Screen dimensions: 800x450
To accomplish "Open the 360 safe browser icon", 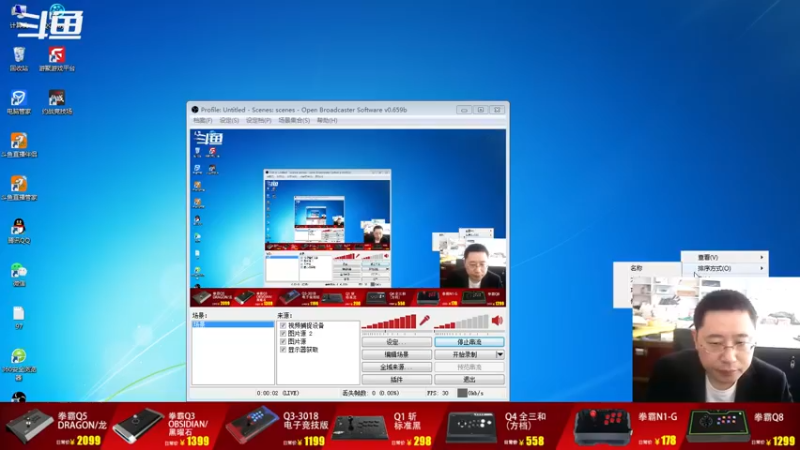I will [x=19, y=364].
